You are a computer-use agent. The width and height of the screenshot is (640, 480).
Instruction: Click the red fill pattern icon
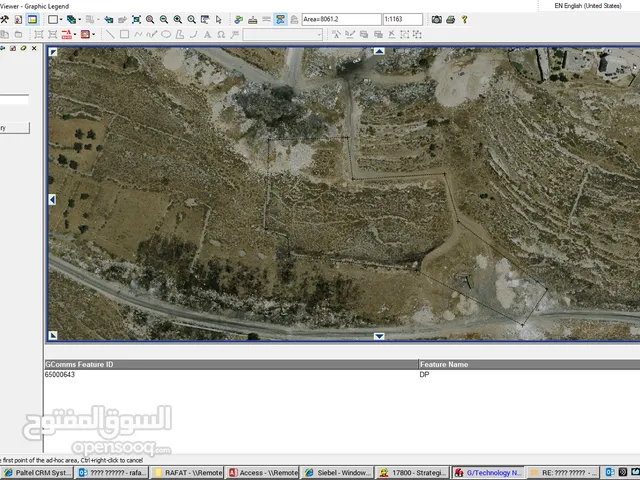pyautogui.click(x=85, y=34)
